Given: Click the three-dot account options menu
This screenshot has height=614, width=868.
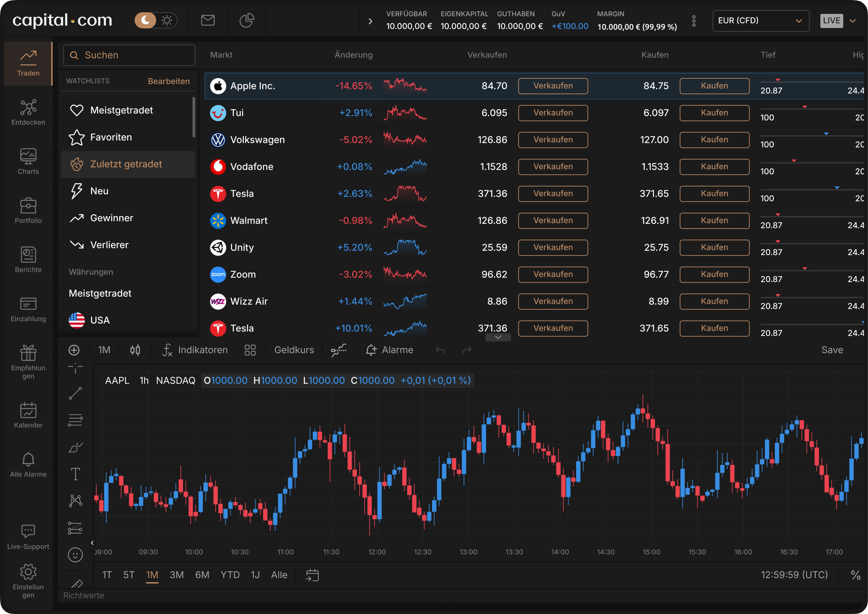Looking at the screenshot, I should click(694, 21).
